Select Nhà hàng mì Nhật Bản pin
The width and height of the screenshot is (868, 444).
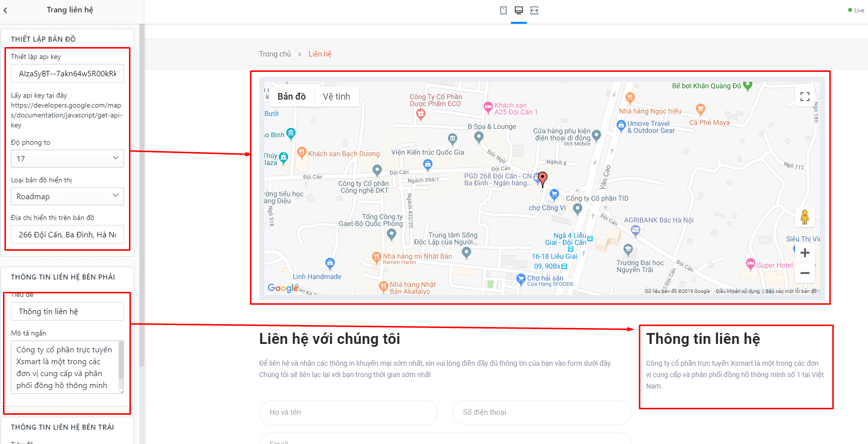376,258
